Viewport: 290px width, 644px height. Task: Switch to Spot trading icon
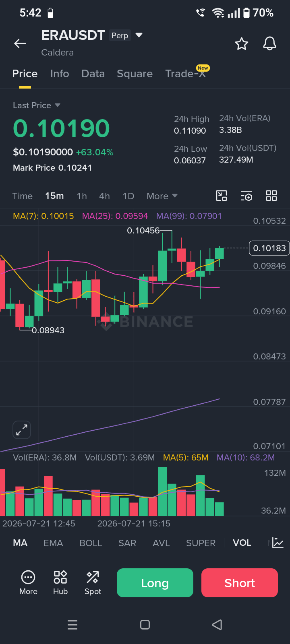pos(93,583)
